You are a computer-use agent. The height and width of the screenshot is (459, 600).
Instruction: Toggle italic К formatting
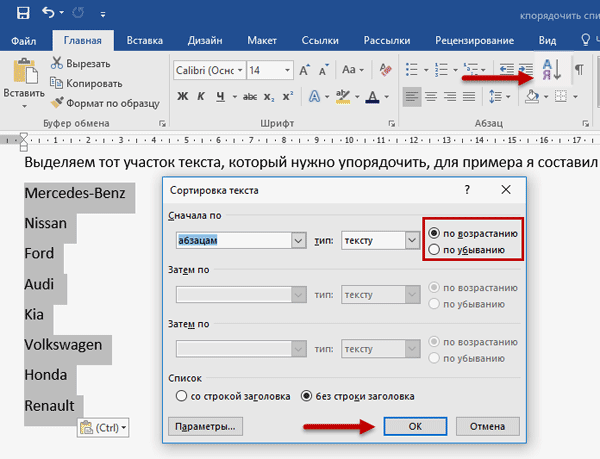pyautogui.click(x=201, y=96)
